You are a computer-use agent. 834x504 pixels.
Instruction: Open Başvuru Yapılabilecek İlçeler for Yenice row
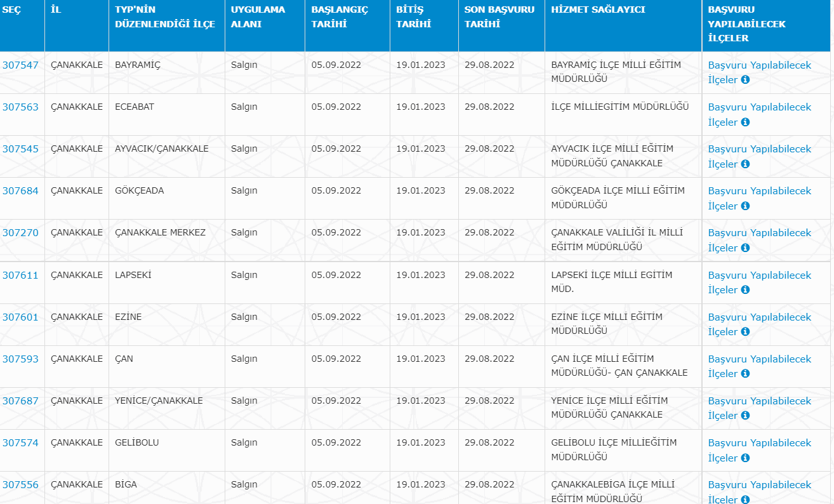point(759,401)
